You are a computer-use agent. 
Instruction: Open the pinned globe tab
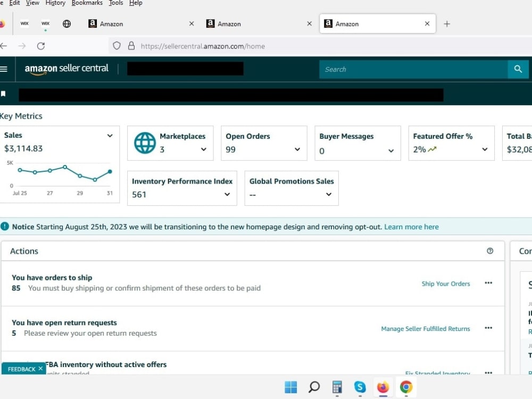pyautogui.click(x=67, y=24)
